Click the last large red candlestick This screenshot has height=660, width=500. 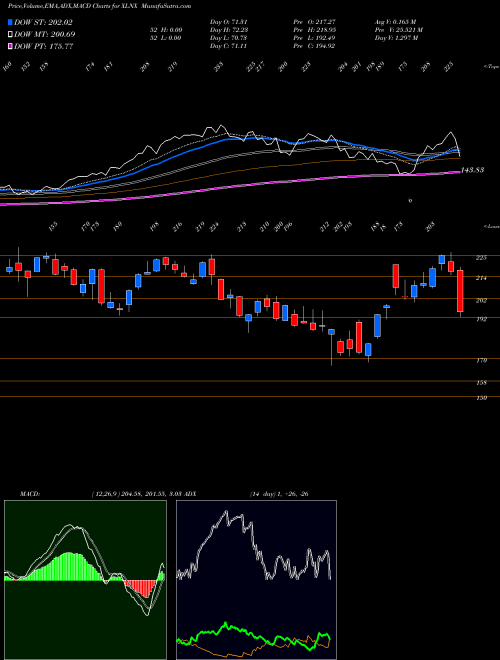[460, 291]
